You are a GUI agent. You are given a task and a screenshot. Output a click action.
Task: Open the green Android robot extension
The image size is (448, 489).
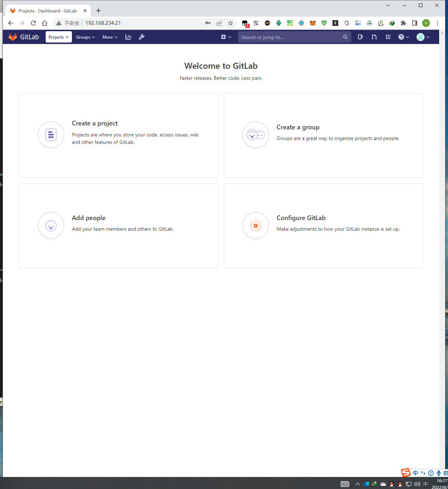click(279, 23)
